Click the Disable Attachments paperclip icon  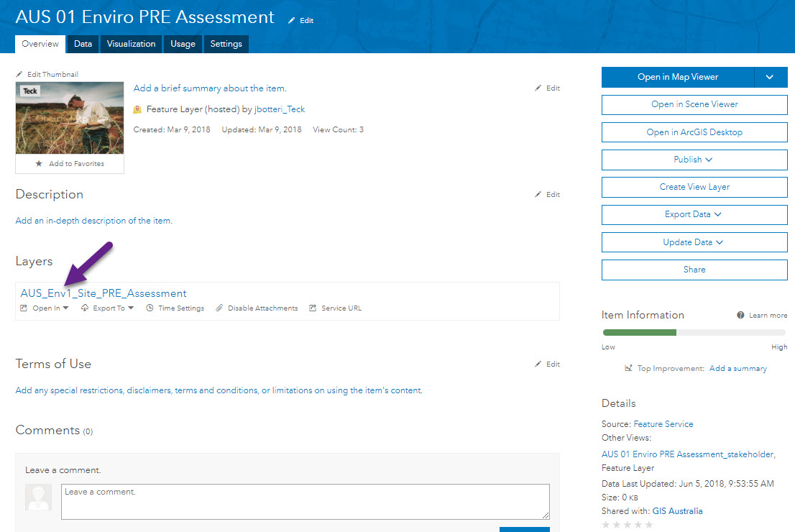[x=219, y=308]
